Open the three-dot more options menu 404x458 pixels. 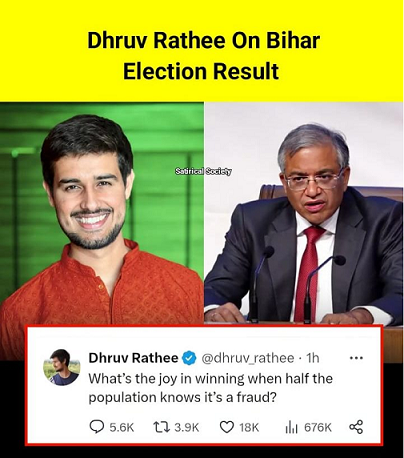[356, 358]
